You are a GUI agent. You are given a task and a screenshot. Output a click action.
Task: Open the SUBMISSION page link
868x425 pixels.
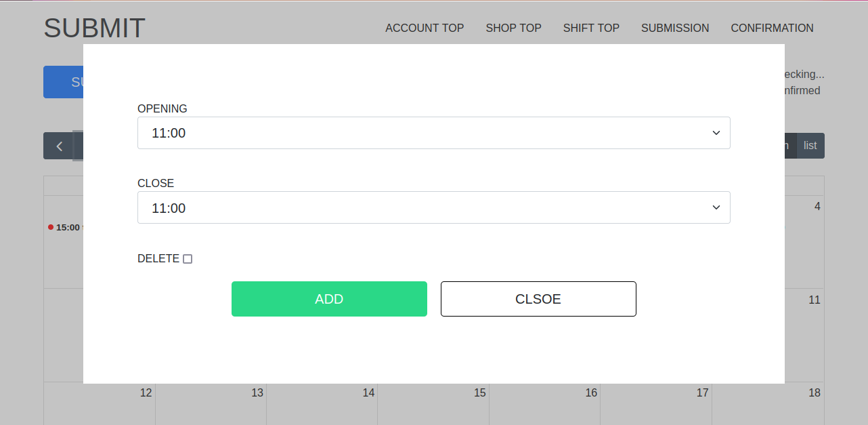[675, 28]
